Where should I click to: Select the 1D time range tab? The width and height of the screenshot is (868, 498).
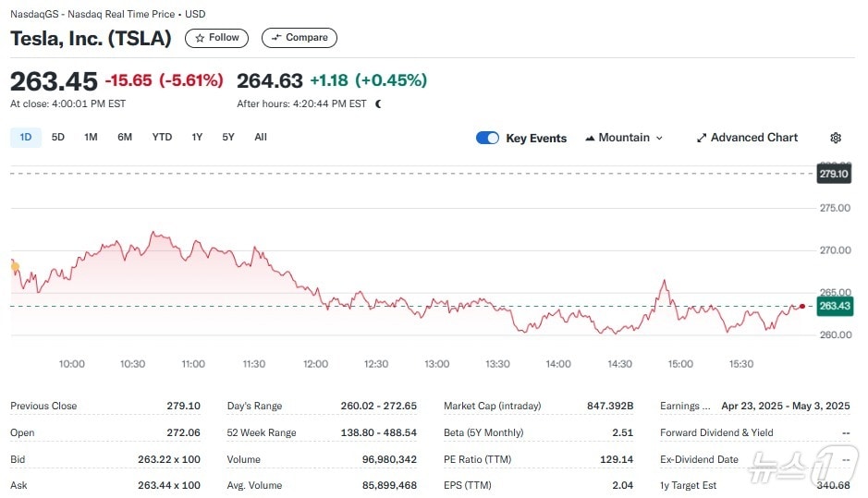(x=25, y=137)
